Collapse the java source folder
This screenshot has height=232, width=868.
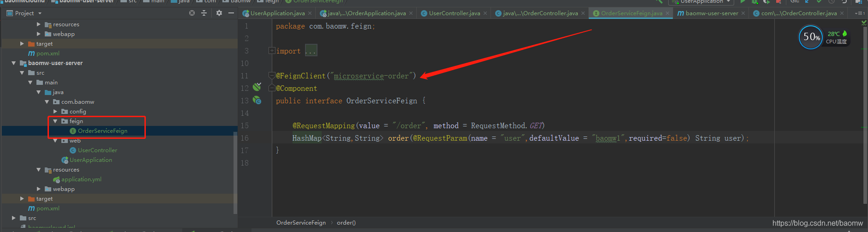click(39, 92)
